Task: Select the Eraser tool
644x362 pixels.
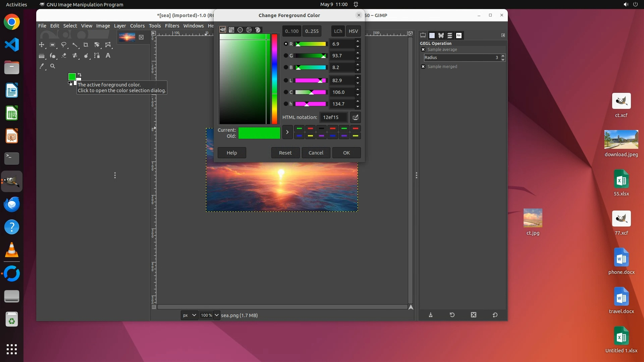Action: [x=64, y=56]
